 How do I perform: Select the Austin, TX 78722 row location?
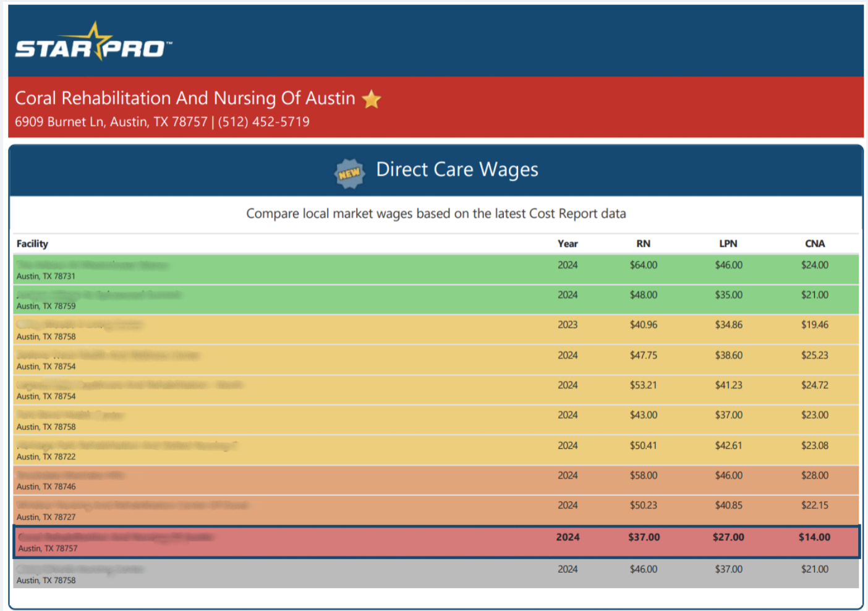(46, 457)
